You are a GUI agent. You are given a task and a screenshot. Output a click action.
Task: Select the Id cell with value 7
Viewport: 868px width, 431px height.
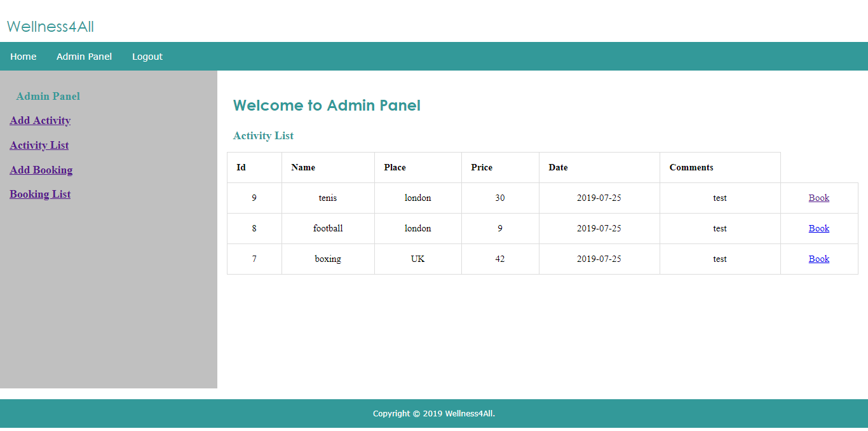[254, 259]
